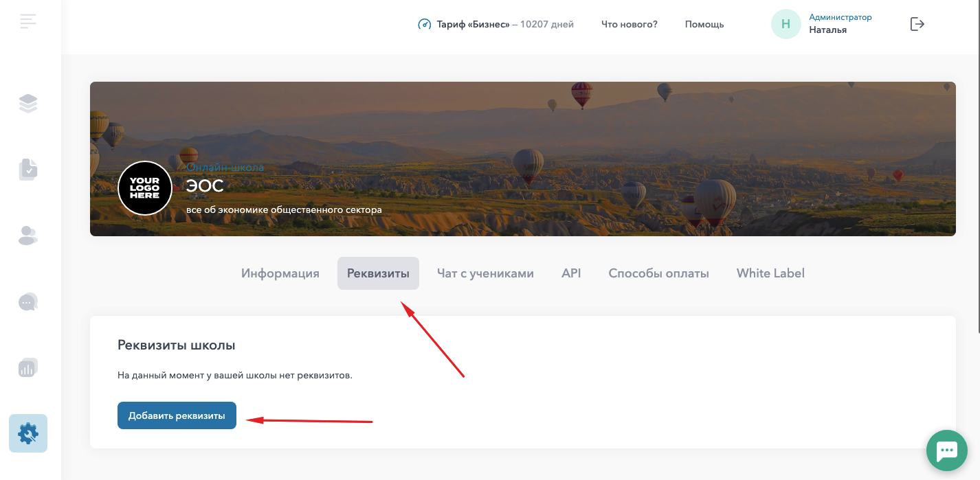The height and width of the screenshot is (480, 980).
Task: Click the tariff speedometer icon
Action: (x=425, y=24)
